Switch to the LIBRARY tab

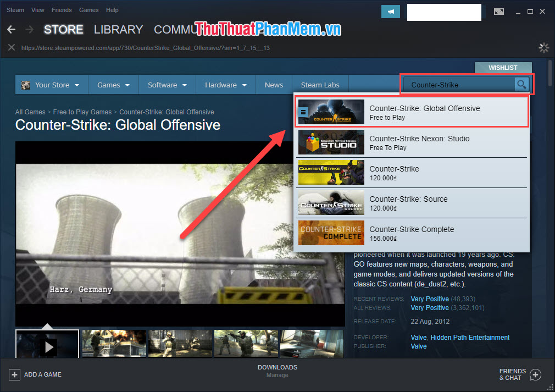(118, 30)
